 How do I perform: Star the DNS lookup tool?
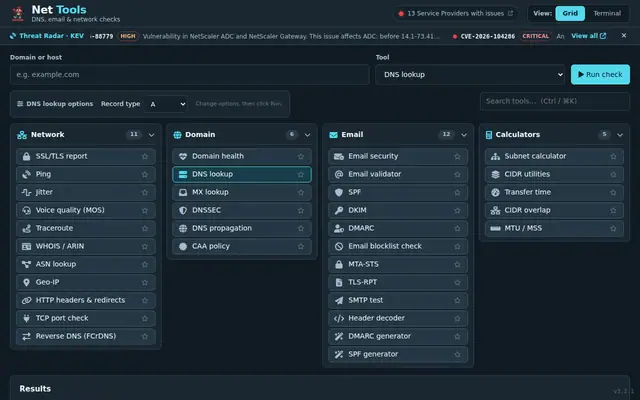(301, 174)
